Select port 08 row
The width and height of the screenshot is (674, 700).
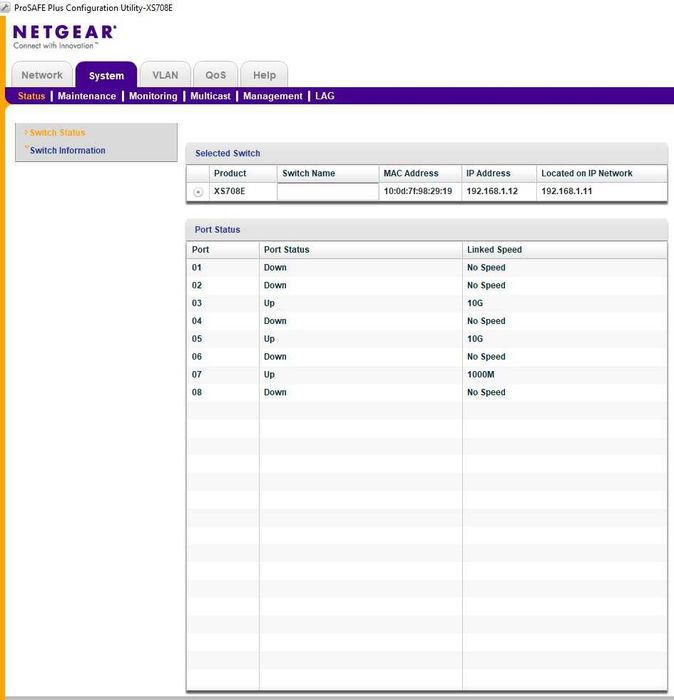[x=427, y=392]
